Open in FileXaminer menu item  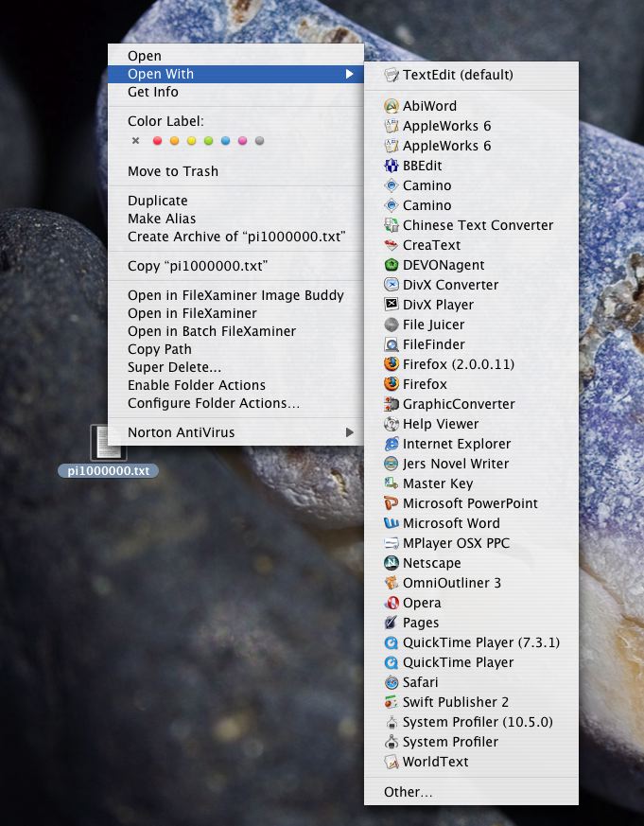point(235,313)
